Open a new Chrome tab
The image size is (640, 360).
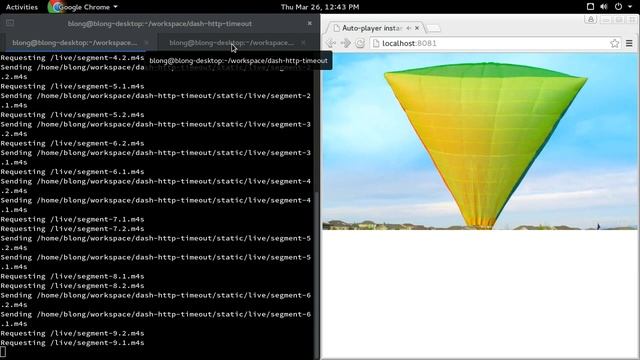click(x=434, y=28)
